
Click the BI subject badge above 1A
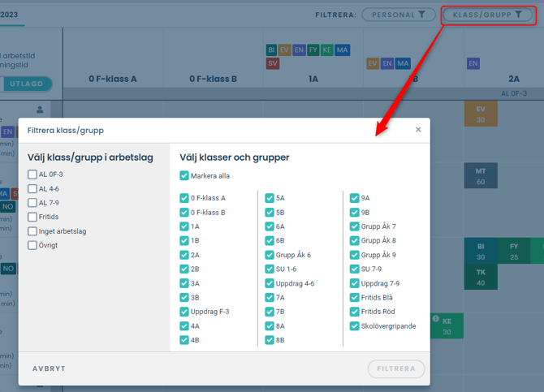(x=271, y=50)
